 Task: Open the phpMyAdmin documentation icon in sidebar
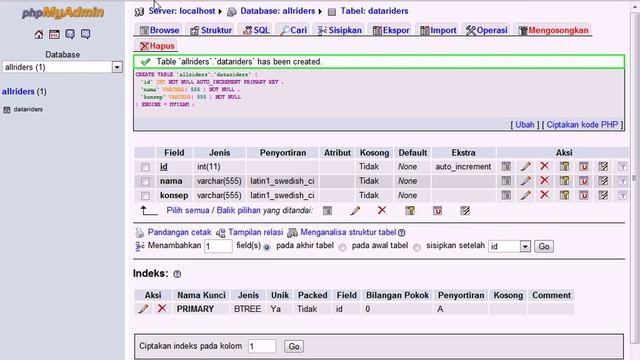70,34
